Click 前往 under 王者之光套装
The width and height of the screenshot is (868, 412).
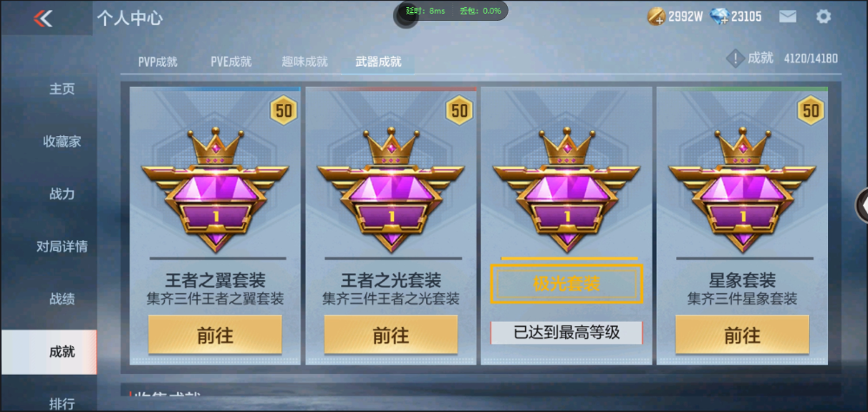[x=391, y=335]
